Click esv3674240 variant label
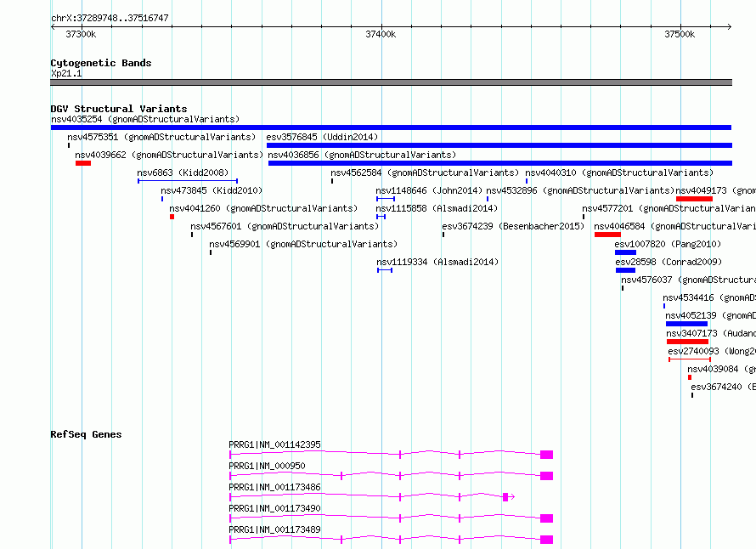Screen dimensions: 756x549 point(723,387)
